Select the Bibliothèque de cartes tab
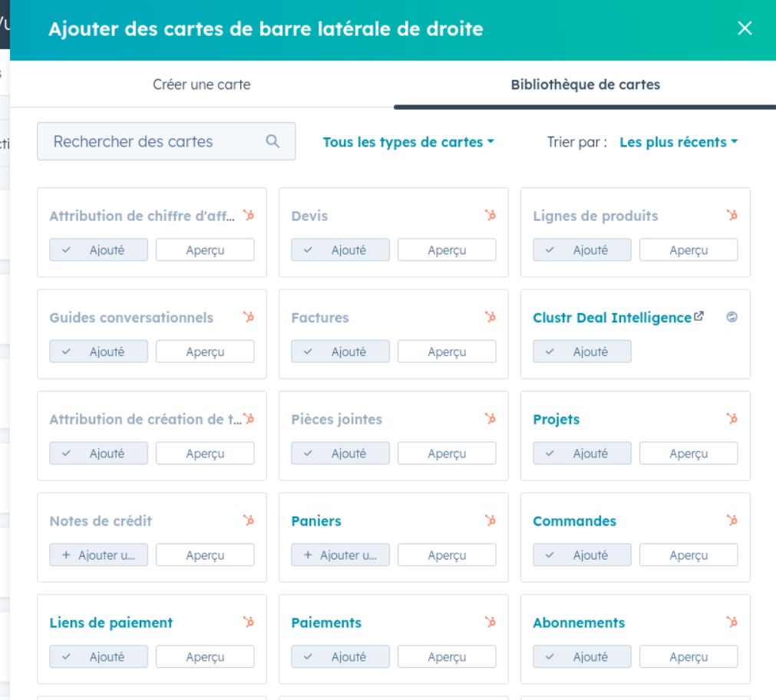This screenshot has height=700, width=776. pyautogui.click(x=585, y=84)
